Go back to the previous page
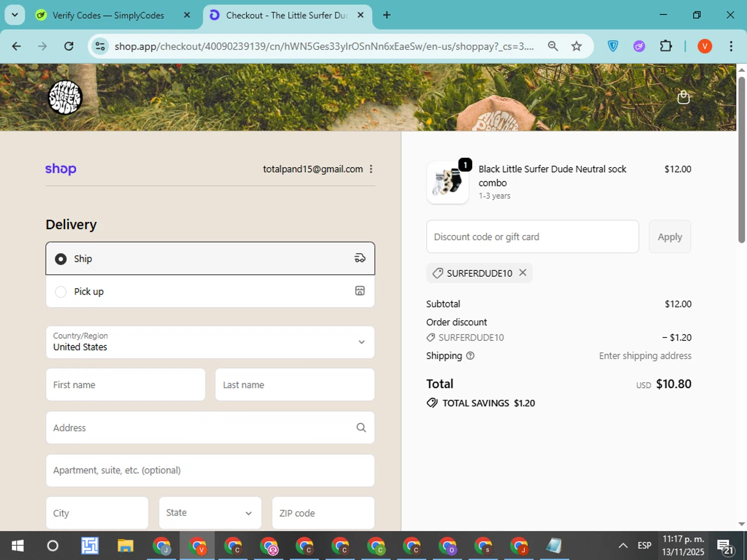747x560 pixels. 16,46
